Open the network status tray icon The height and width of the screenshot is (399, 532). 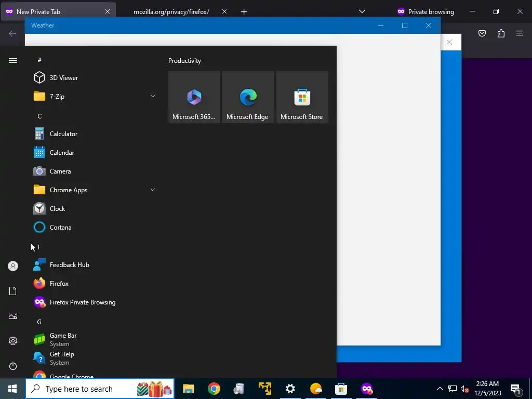point(453,389)
